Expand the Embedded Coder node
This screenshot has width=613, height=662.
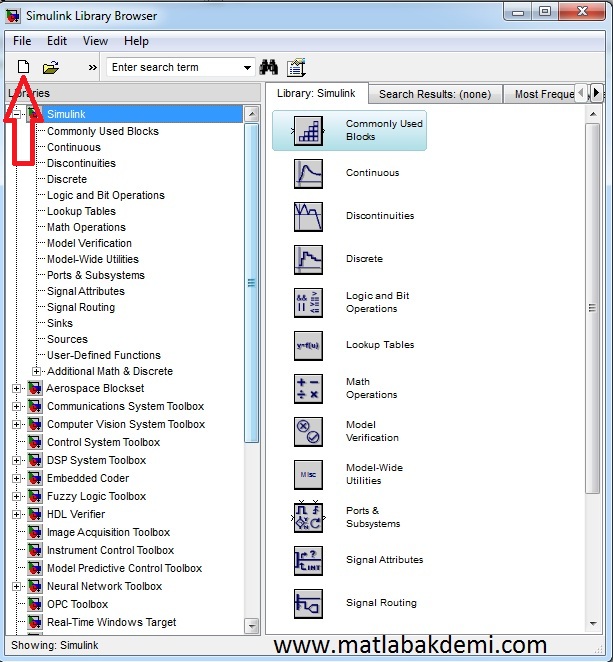16,478
